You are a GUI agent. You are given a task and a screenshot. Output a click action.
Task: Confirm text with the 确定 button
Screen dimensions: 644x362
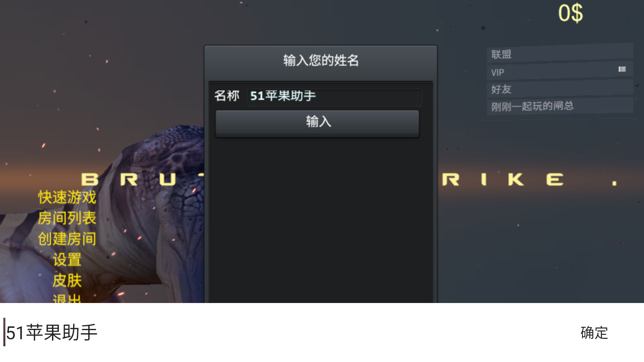pyautogui.click(x=594, y=333)
